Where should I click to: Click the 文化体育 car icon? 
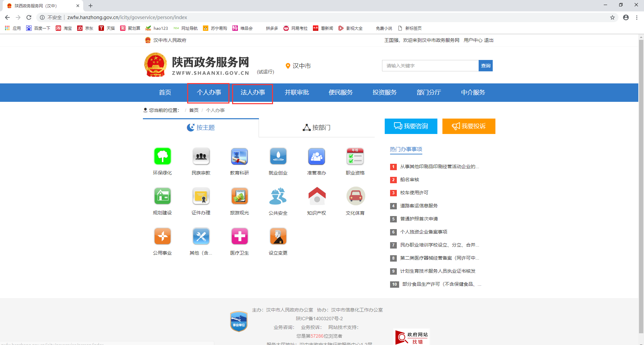(x=355, y=196)
